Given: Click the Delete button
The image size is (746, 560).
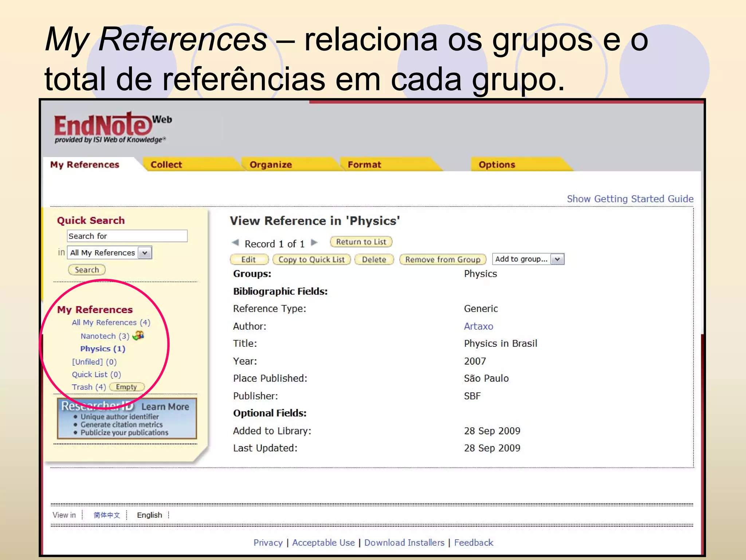Looking at the screenshot, I should coord(374,259).
